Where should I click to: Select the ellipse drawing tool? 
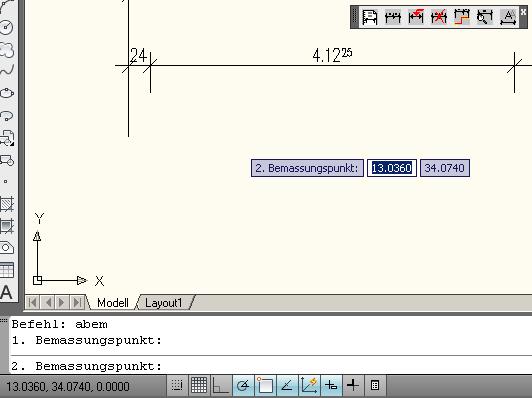(x=7, y=93)
